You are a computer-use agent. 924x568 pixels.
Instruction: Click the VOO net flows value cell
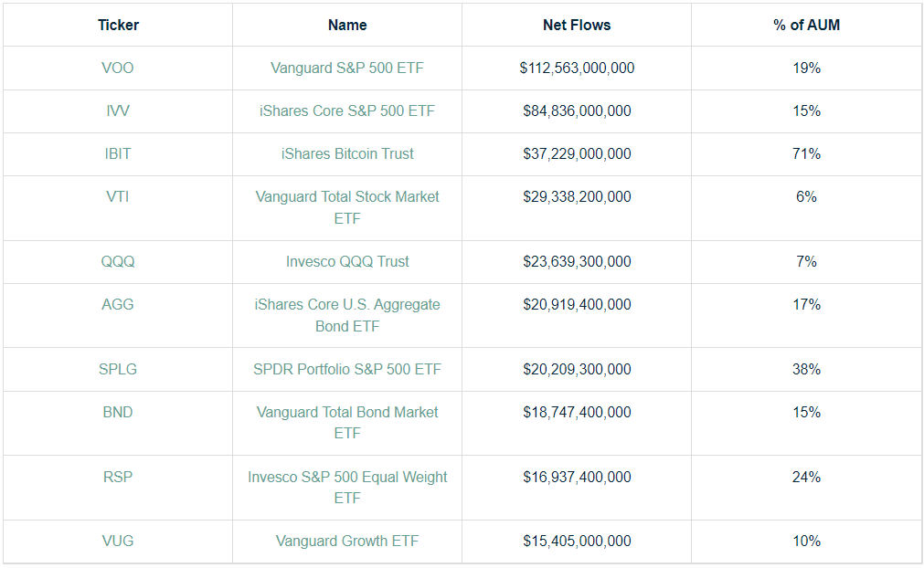(577, 68)
